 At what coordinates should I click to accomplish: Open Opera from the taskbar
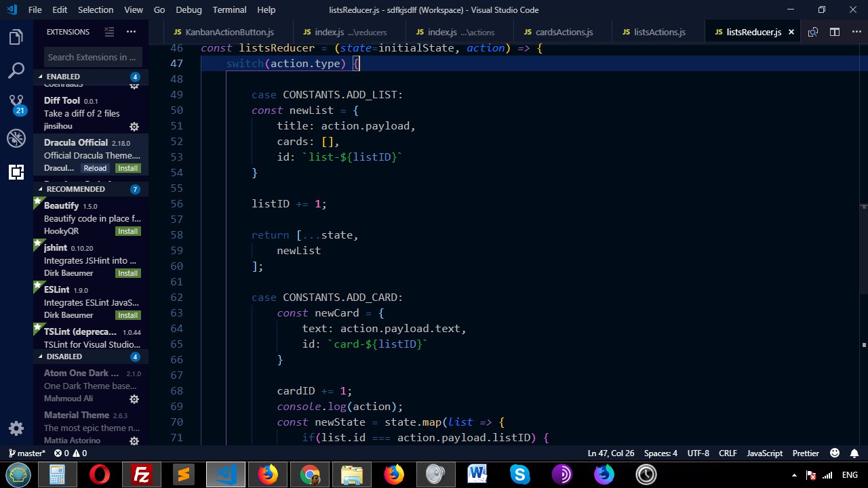point(99,474)
